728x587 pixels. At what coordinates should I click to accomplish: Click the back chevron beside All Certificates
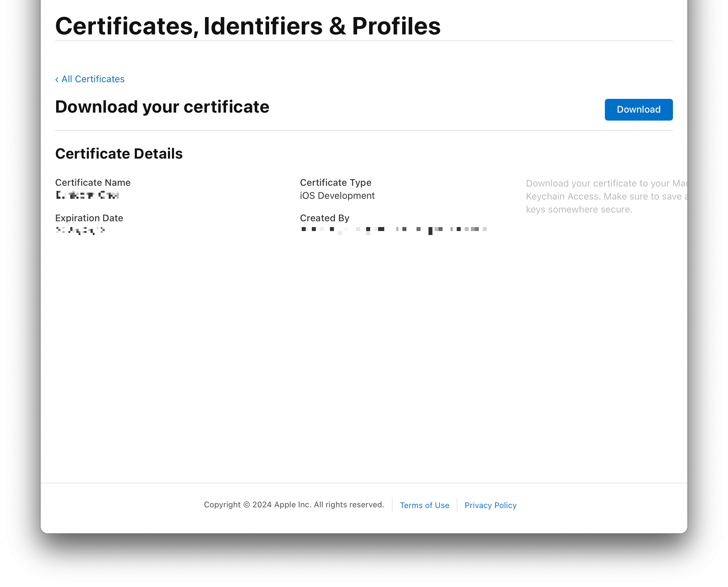[x=57, y=80]
